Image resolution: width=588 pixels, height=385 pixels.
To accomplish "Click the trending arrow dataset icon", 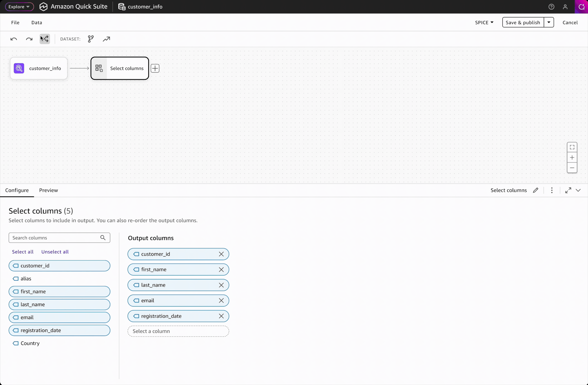I will pyautogui.click(x=106, y=39).
